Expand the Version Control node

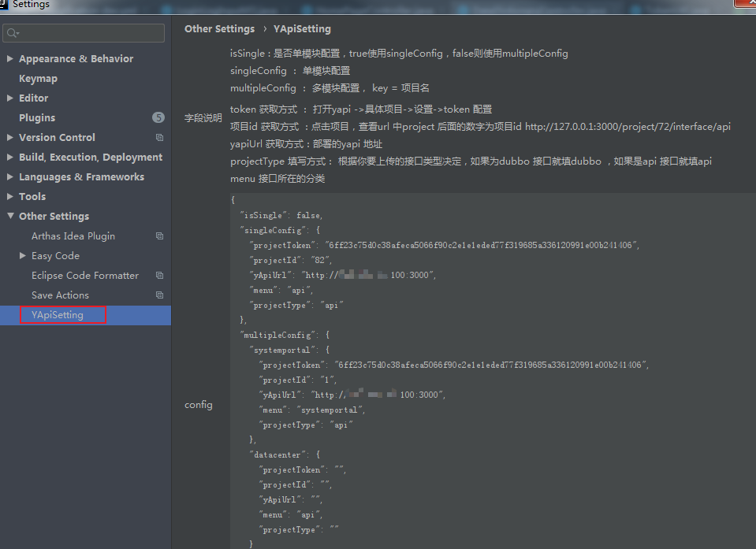10,137
